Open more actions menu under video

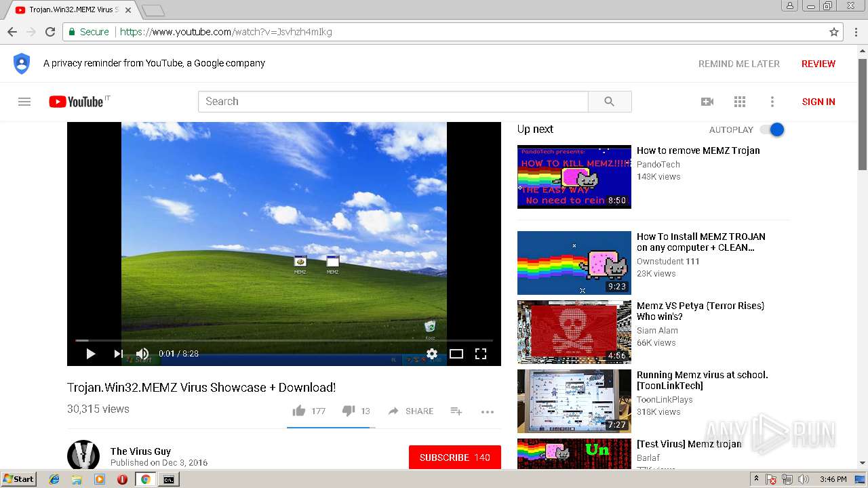488,411
